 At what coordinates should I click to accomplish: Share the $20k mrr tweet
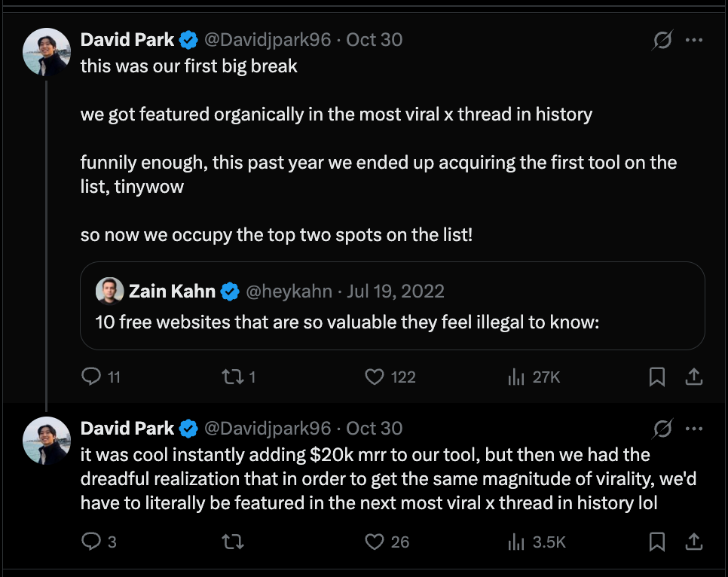(695, 541)
